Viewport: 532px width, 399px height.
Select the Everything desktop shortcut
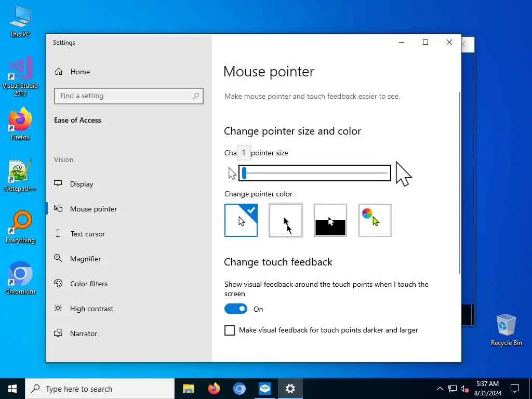coord(20,227)
